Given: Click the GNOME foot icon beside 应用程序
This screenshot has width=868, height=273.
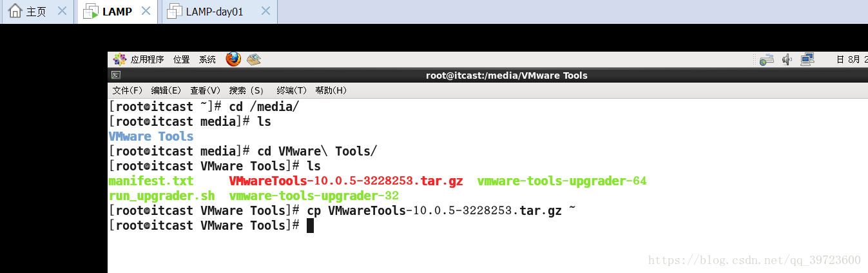Looking at the screenshot, I should point(120,59).
